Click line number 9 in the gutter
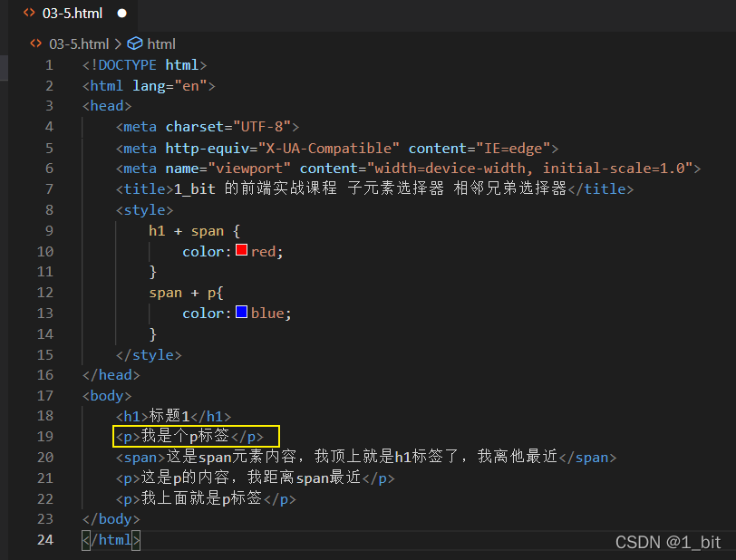This screenshot has width=736, height=560. [x=49, y=231]
